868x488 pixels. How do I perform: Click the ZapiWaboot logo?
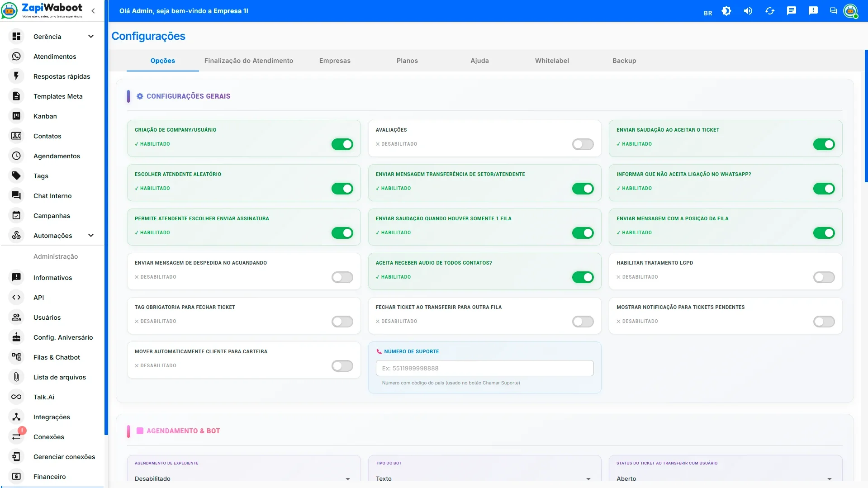coord(42,10)
